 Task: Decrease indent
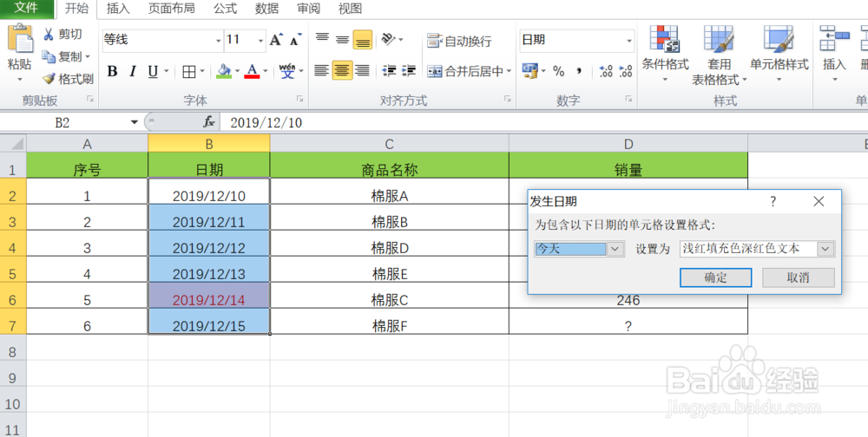390,71
